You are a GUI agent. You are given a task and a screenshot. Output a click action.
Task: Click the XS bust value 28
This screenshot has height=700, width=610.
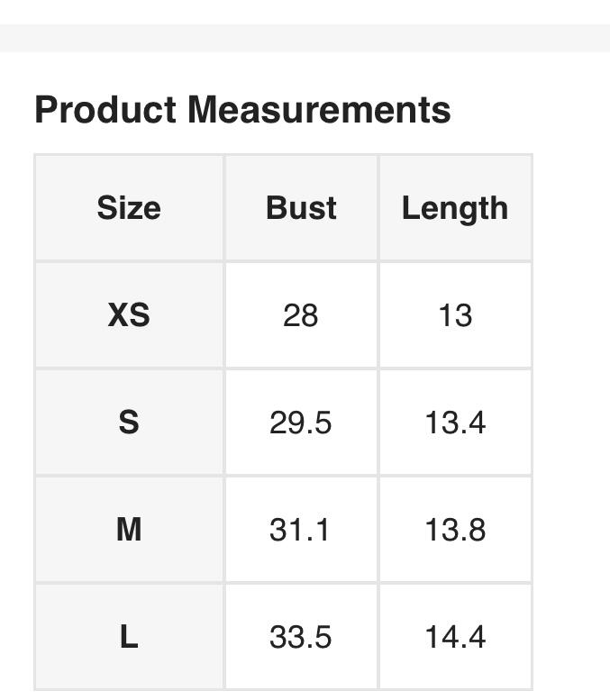coord(300,315)
